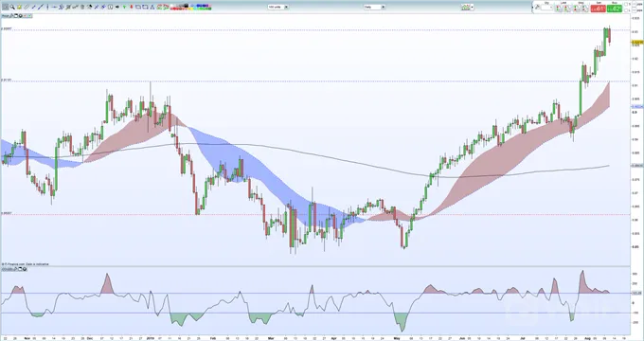Place a green up-arrow marker
Viewport: 644px width, 341px height.
[124, 7]
